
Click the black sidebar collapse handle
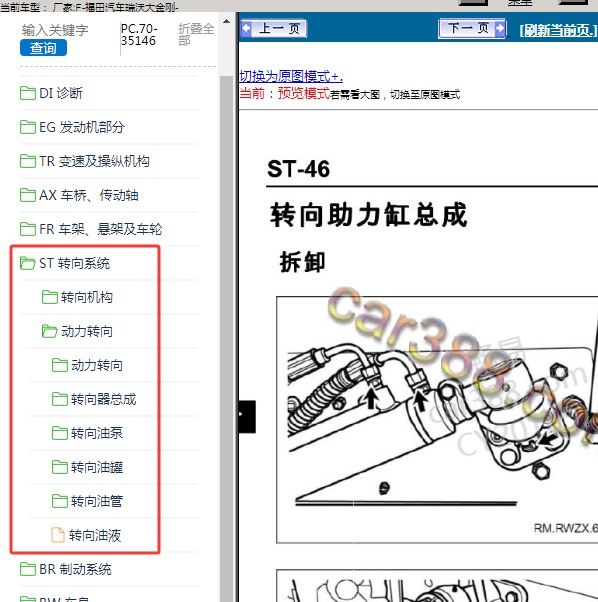(x=247, y=417)
